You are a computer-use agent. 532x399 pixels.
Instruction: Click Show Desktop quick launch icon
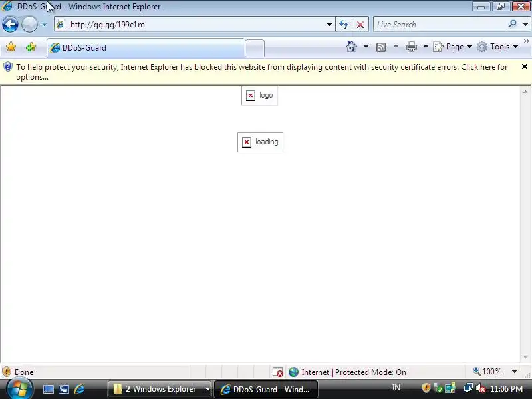48,389
